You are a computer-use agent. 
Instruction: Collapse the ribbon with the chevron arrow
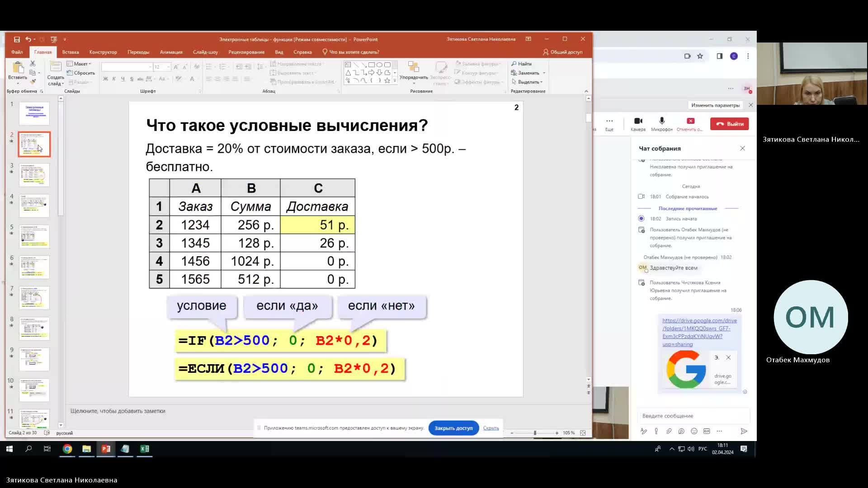586,91
